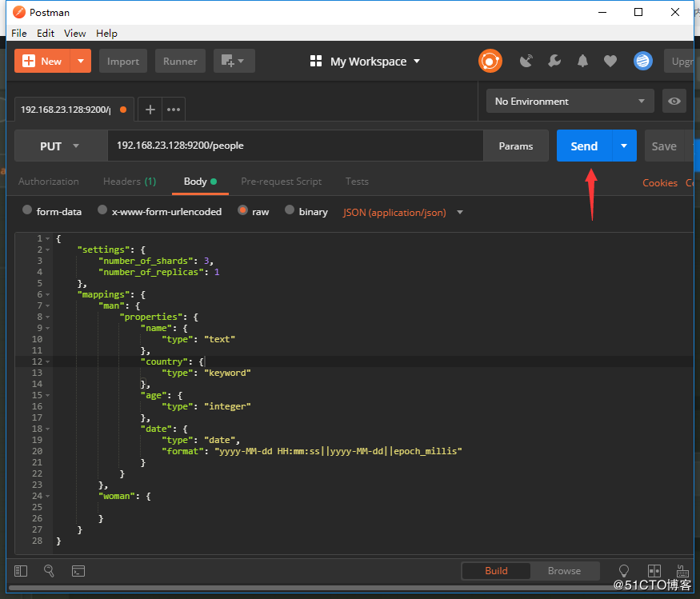Switch to Build mode
Screen dimensions: 700x599
[497, 571]
